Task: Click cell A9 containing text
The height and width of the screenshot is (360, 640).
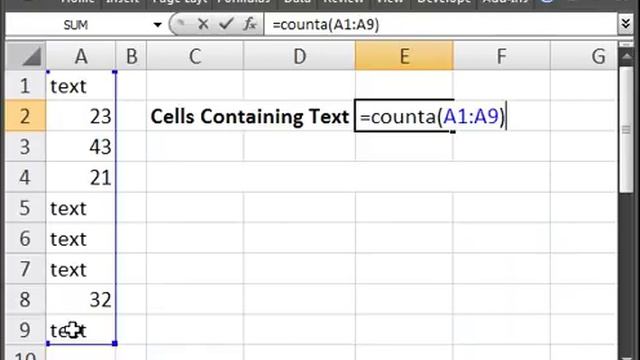Action: tap(81, 330)
